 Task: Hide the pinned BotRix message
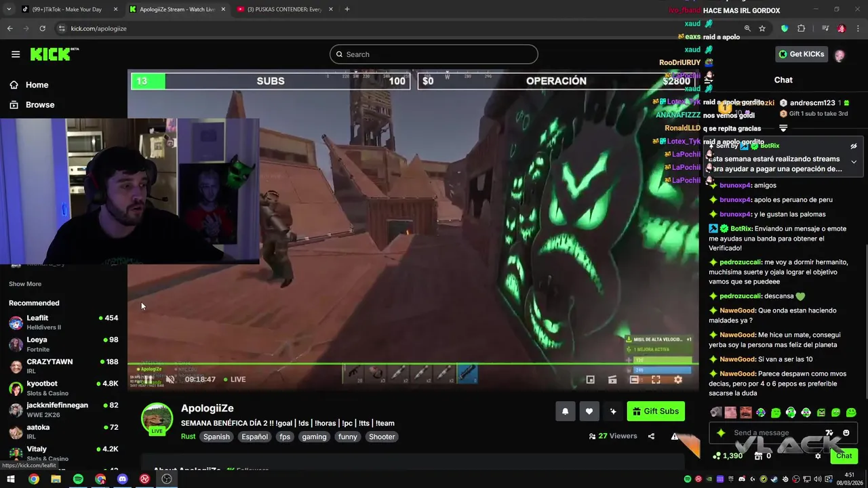(854, 146)
